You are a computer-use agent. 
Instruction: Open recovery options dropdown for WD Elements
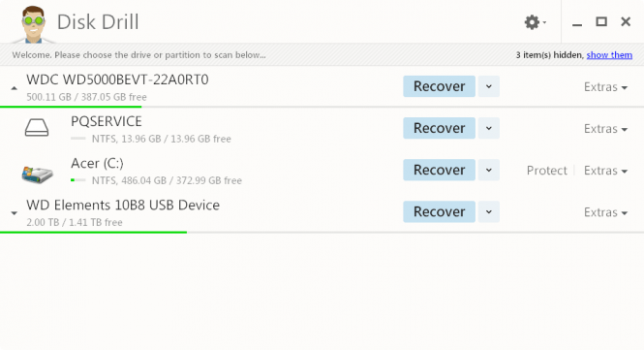489,211
